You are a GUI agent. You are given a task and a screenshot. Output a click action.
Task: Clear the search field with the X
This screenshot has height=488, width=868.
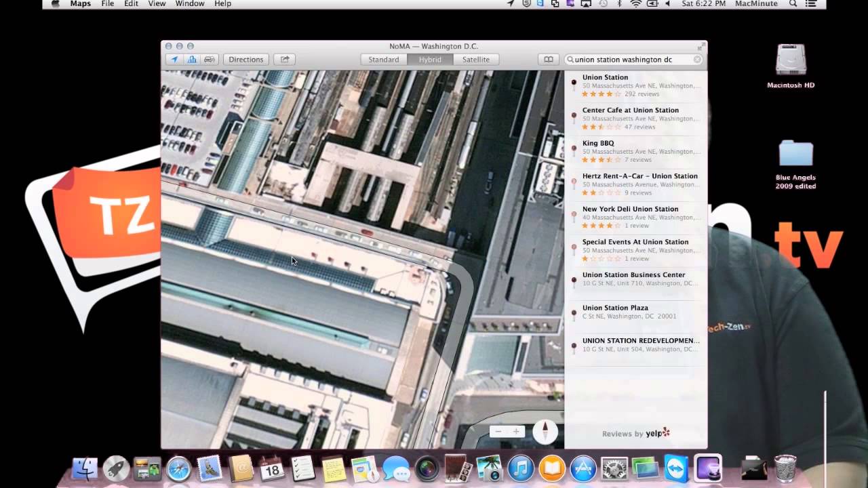(697, 59)
